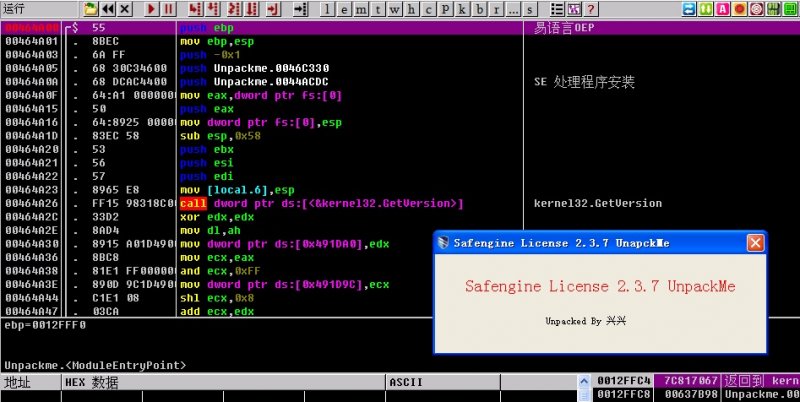Click the Step into icon
This screenshot has width=800, height=402.
click(194, 9)
